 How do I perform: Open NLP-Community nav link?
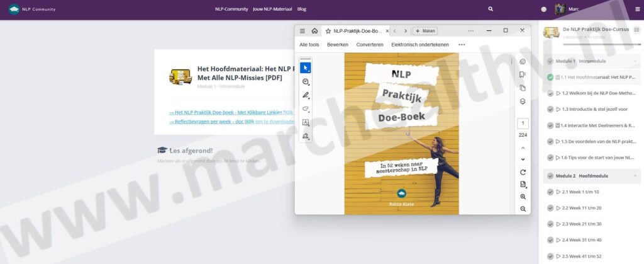(x=231, y=9)
